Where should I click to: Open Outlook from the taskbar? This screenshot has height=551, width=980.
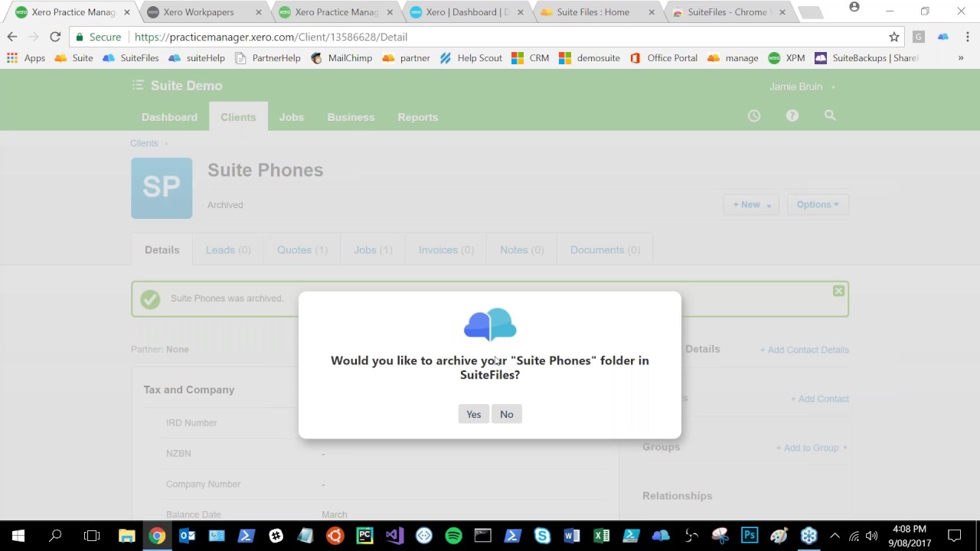pos(187,536)
